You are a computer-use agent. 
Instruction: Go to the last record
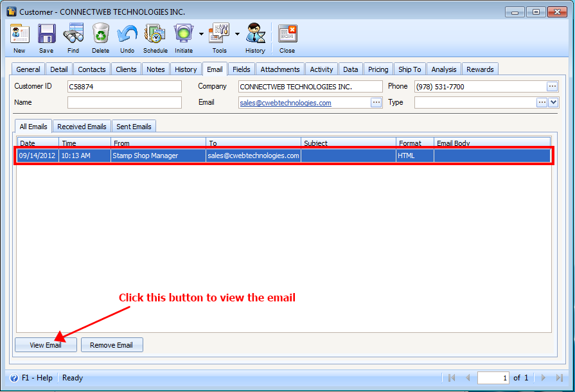click(559, 378)
